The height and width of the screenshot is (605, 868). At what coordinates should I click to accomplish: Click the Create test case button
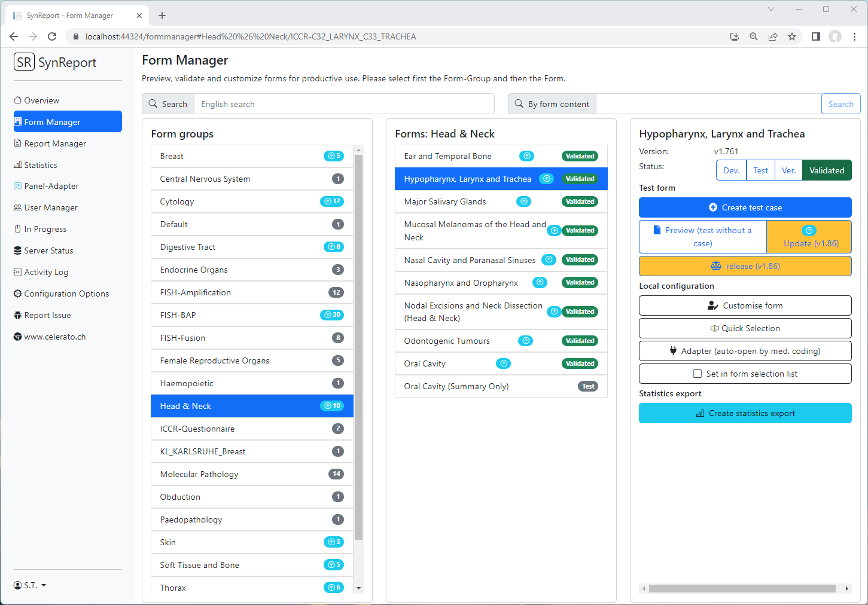(745, 207)
